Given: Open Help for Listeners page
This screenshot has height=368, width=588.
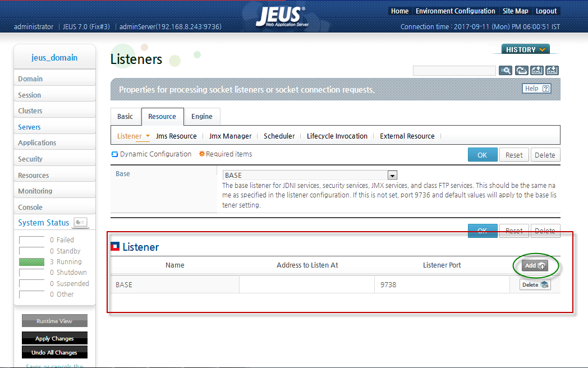Looking at the screenshot, I should coord(536,89).
